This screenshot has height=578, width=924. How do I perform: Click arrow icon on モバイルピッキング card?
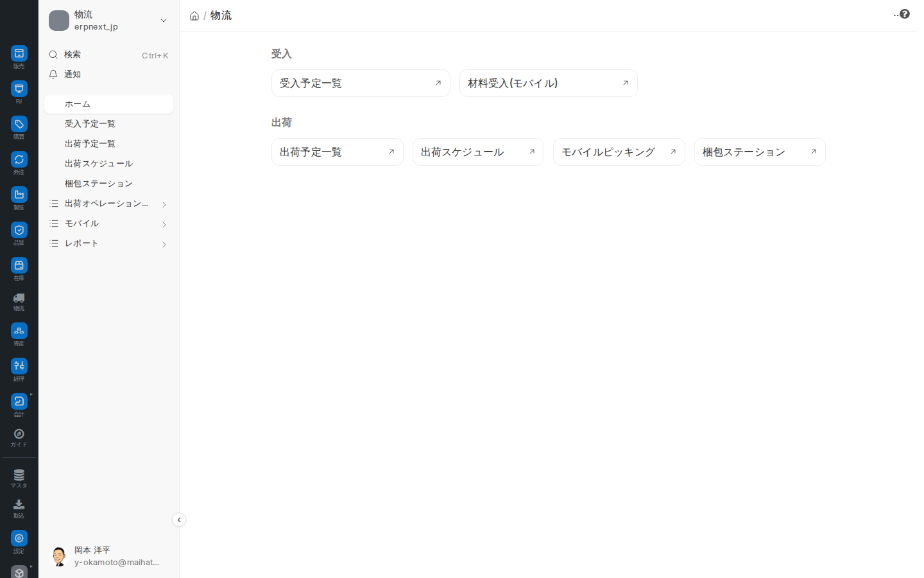coord(673,152)
